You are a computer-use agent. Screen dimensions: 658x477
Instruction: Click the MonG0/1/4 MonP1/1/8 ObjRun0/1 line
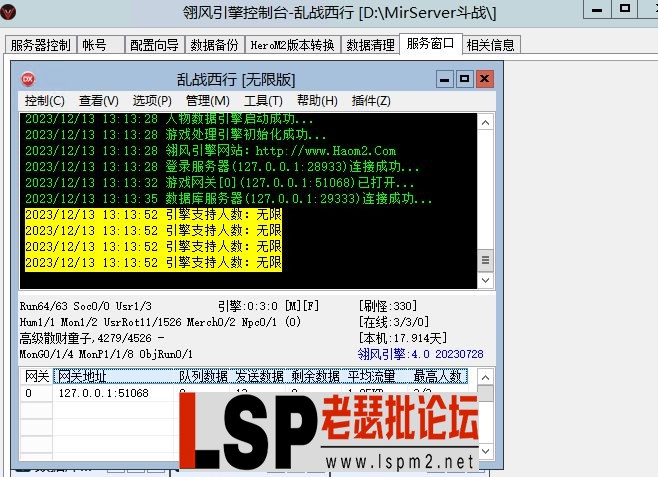pos(106,354)
